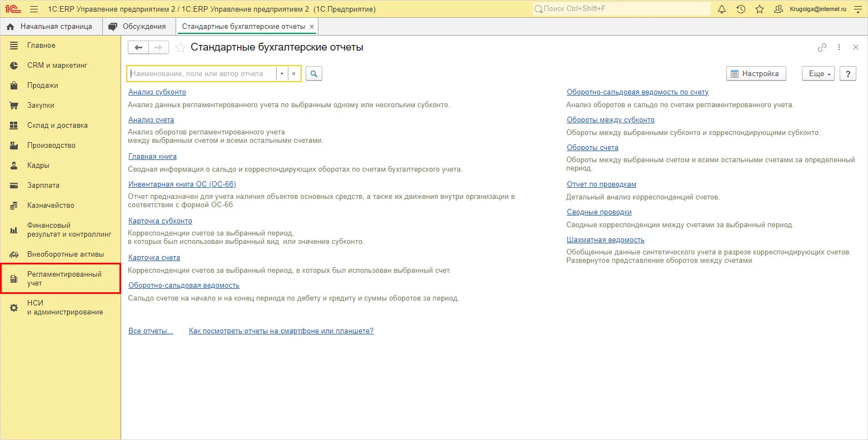Screen dimensions: 868x440
Task: Open CRM и маркетинг section
Action: 61,66
